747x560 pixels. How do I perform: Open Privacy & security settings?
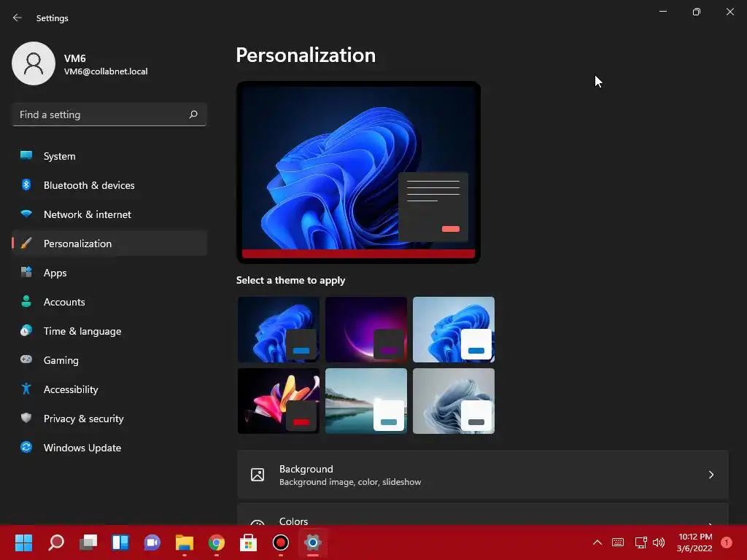(x=109, y=419)
